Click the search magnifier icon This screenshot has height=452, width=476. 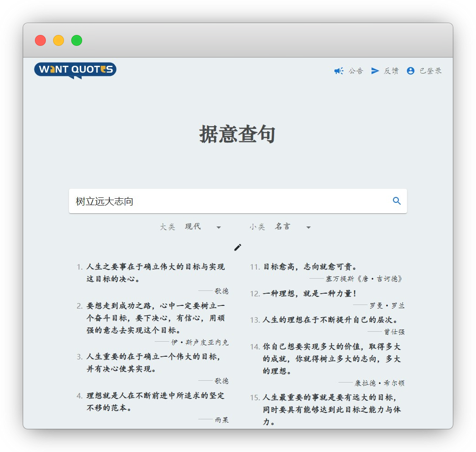[397, 201]
